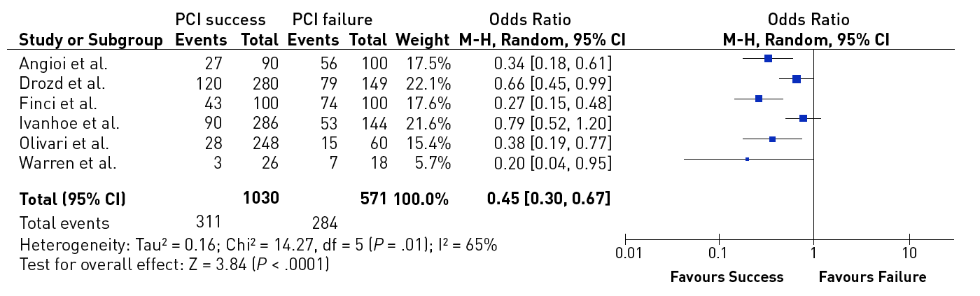Click the Drozd et al. blue plot marker
980x296 pixels.
pos(796,79)
